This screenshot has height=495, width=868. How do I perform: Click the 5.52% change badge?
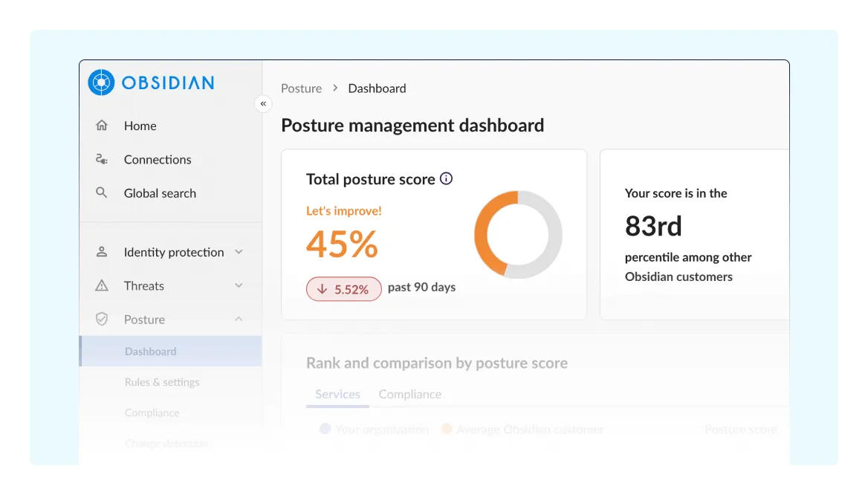click(344, 289)
